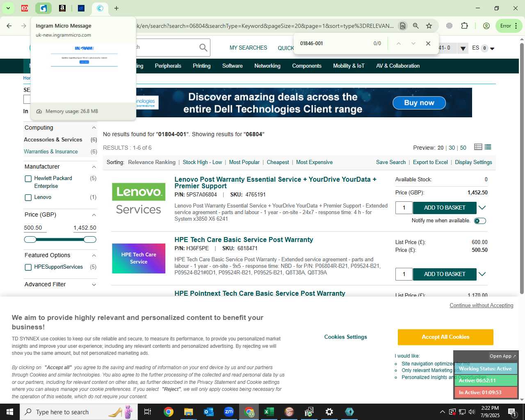Click Export to Excel
This screenshot has height=420, width=525.
pyautogui.click(x=430, y=162)
